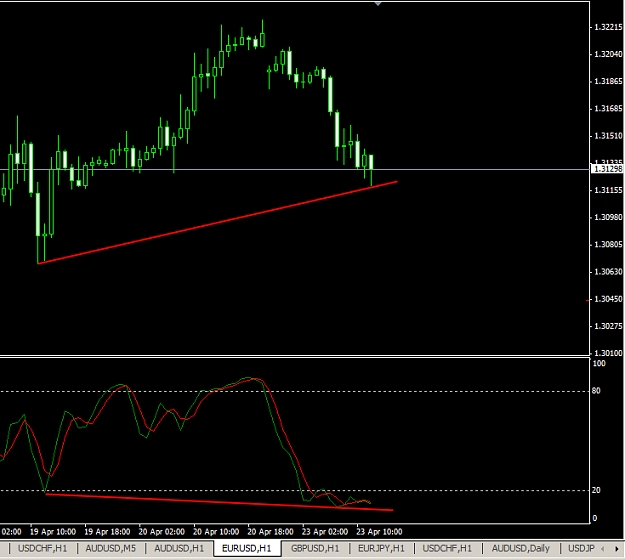
Task: Click the tab bar scroll-right arrow
Action: (617, 549)
